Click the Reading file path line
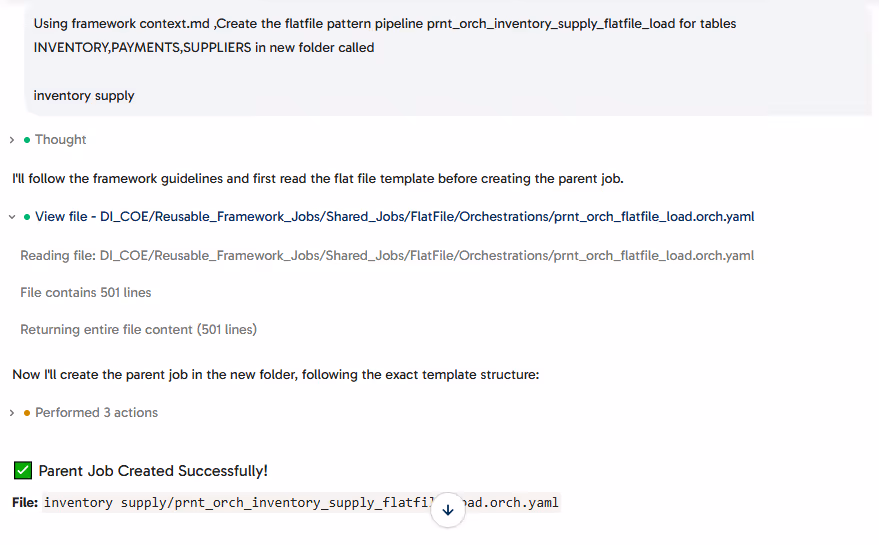 (x=386, y=256)
